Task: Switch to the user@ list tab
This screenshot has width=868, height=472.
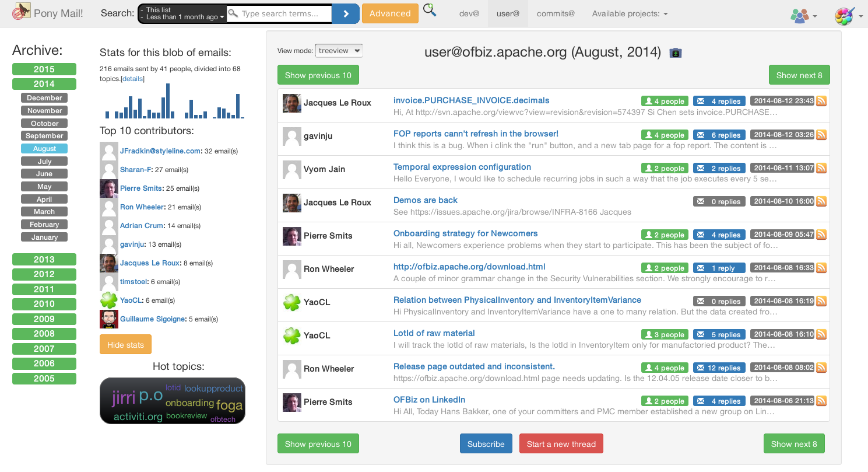Action: pyautogui.click(x=508, y=13)
